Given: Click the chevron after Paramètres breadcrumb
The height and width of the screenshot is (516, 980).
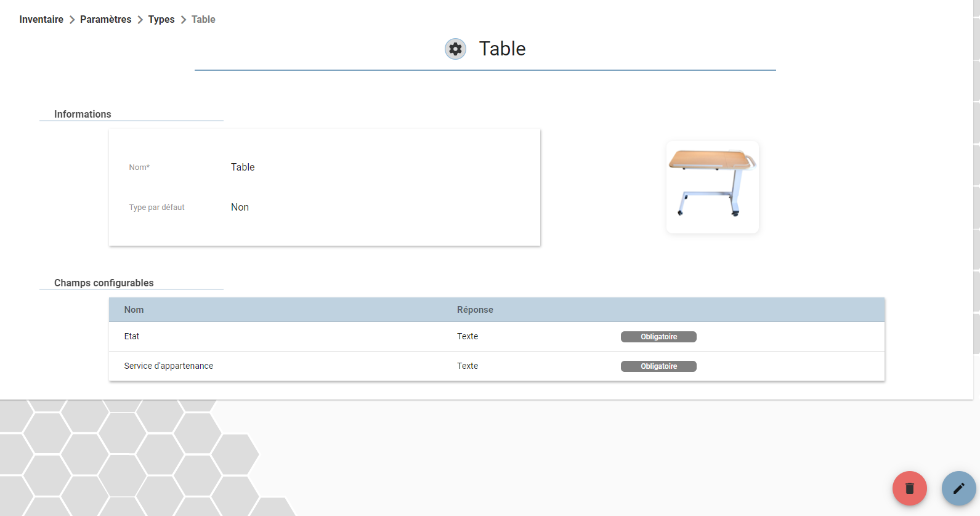Looking at the screenshot, I should click(140, 20).
